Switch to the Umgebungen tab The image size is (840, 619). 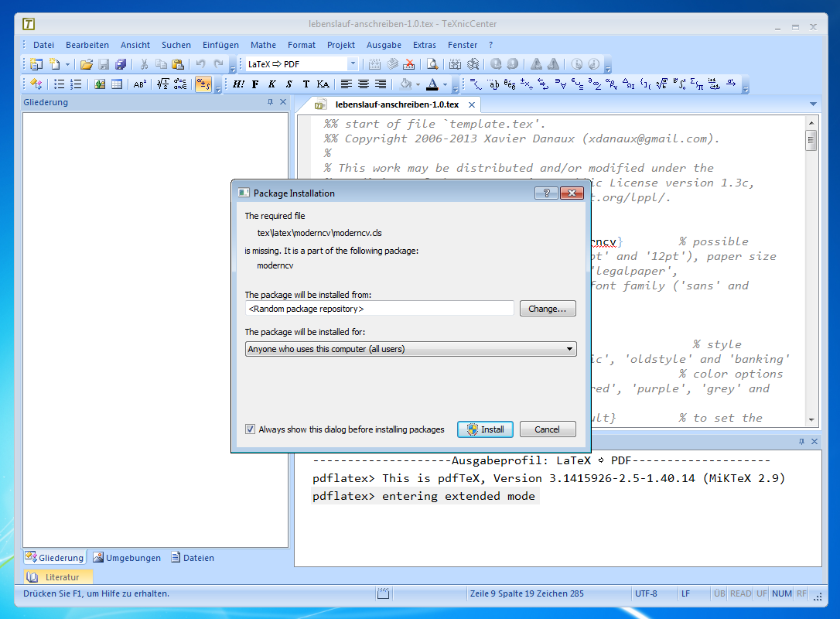click(x=127, y=558)
